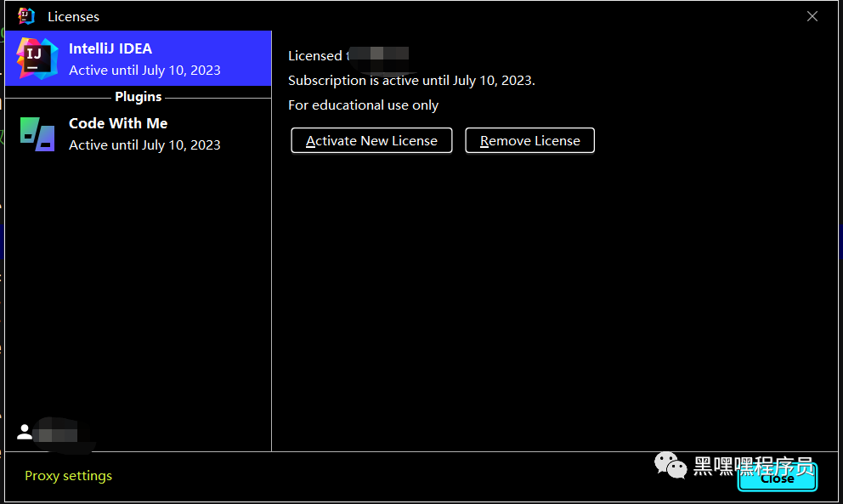Click the Activate New License button
The width and height of the screenshot is (843, 504).
(x=371, y=140)
